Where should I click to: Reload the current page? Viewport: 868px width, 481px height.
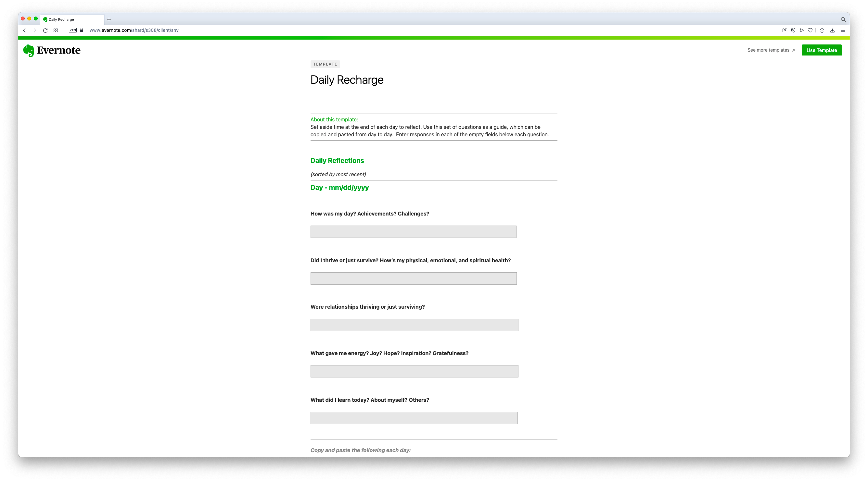[45, 30]
